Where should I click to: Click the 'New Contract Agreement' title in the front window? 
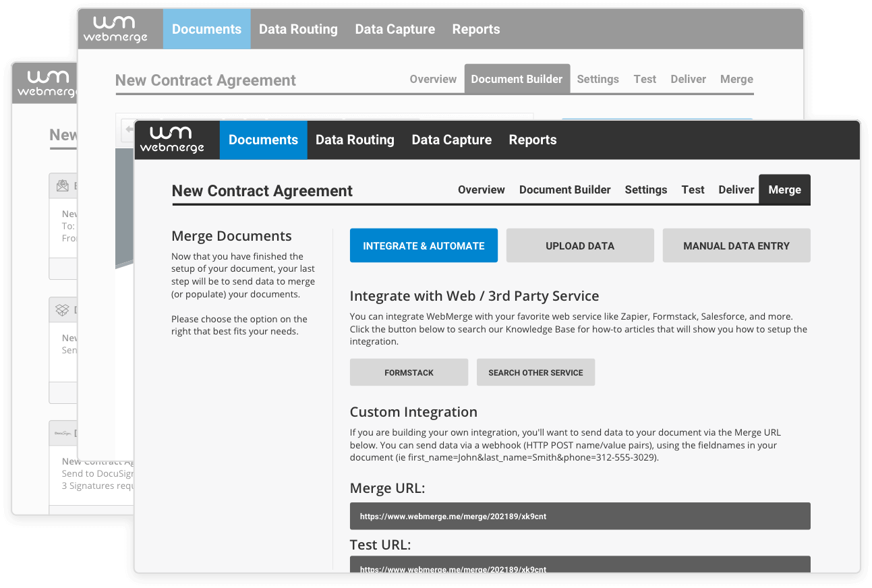coord(262,191)
